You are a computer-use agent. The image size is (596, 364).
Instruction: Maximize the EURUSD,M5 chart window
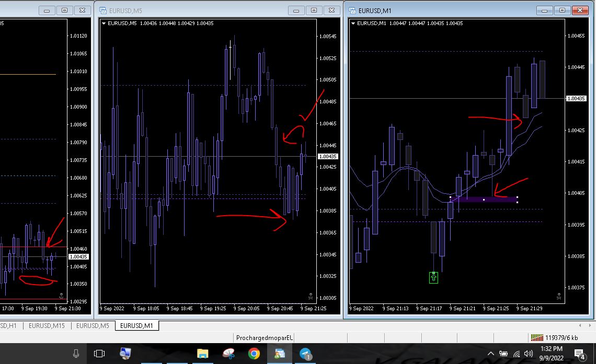tap(314, 10)
